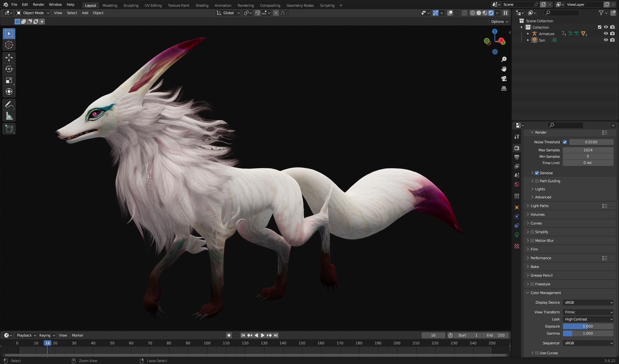Expand the Light Paths panel

[x=539, y=206]
